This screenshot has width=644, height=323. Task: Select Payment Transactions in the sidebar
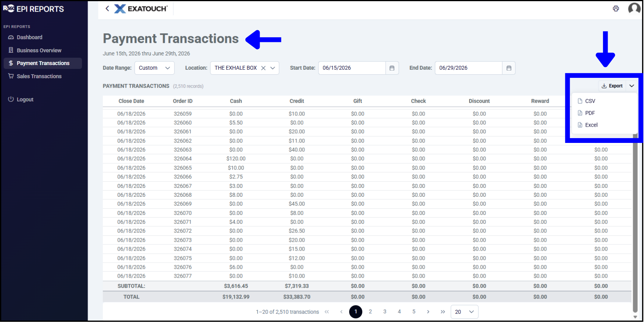tap(43, 63)
